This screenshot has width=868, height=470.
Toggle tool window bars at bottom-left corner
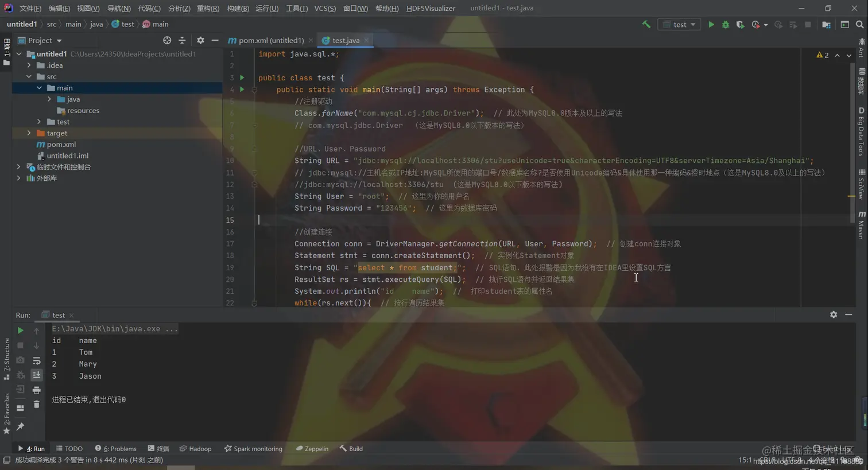tap(6, 460)
